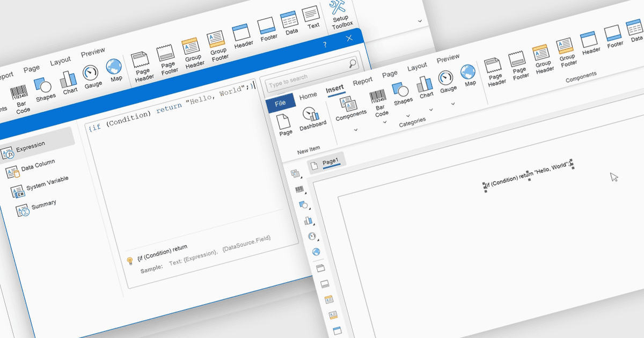Viewport: 644px width, 338px height.
Task: Open the Preview tab in the rear window
Action: (x=92, y=53)
